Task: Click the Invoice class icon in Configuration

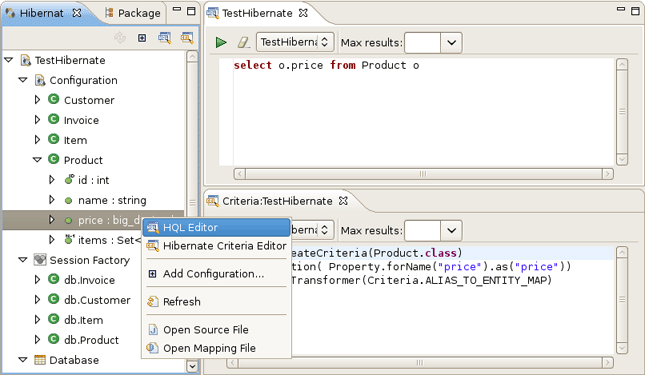Action: [53, 119]
